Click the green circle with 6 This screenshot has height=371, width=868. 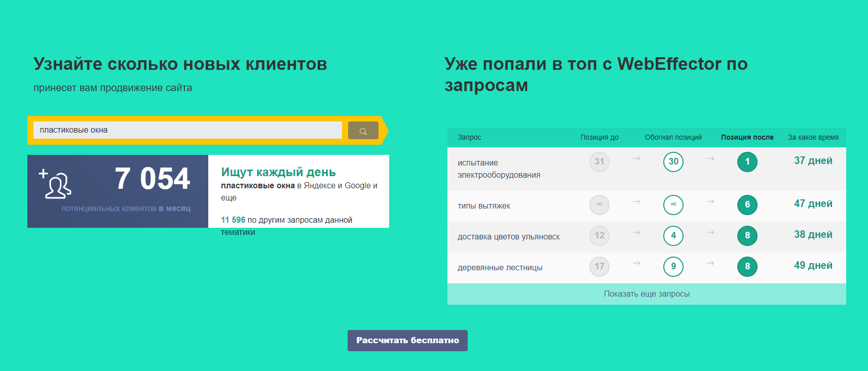(x=747, y=205)
